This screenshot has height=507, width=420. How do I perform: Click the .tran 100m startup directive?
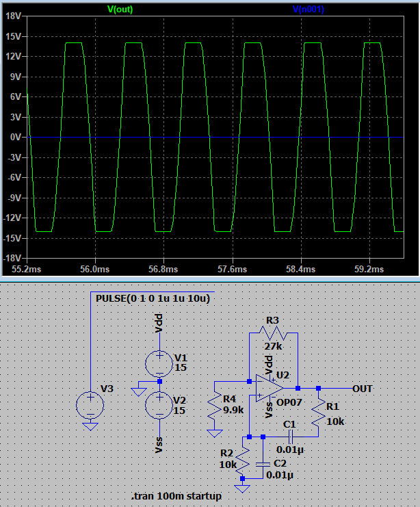[176, 495]
